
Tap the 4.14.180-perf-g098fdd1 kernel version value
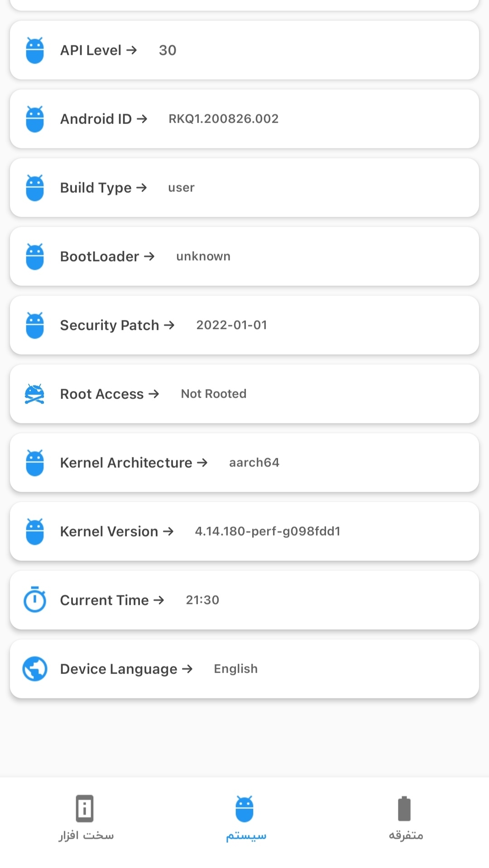pos(268,531)
